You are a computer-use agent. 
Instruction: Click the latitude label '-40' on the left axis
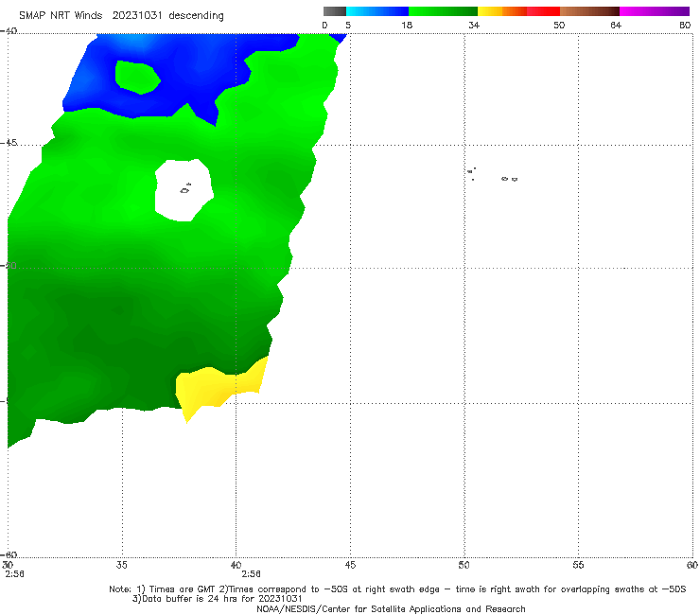pos(9,31)
